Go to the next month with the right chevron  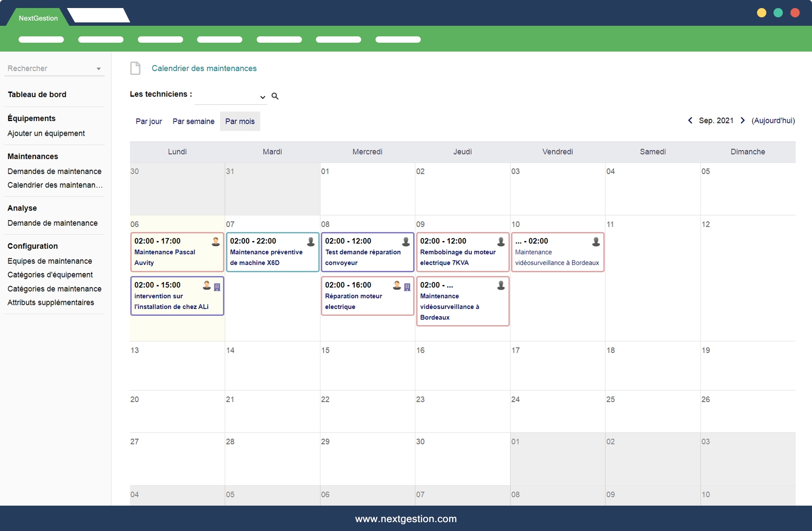[743, 120]
